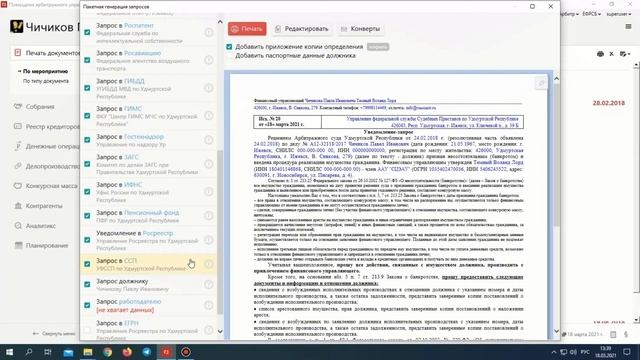This screenshot has width=640, height=360.
Task: Uncheck the Запрос в ГИМС checkbox
Action: point(87,116)
